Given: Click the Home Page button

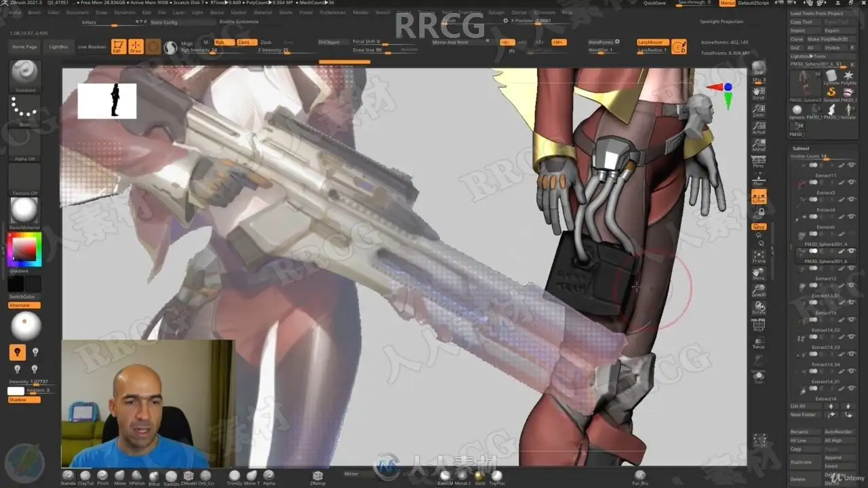Looking at the screenshot, I should click(24, 47).
